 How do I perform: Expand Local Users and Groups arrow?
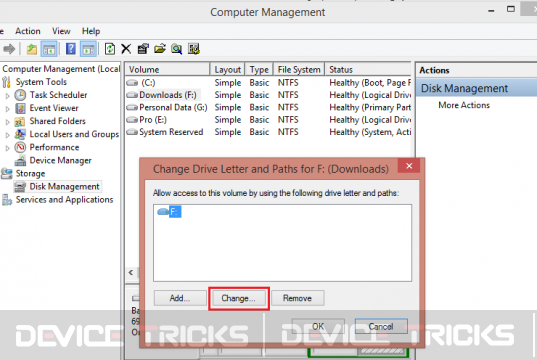(x=8, y=135)
